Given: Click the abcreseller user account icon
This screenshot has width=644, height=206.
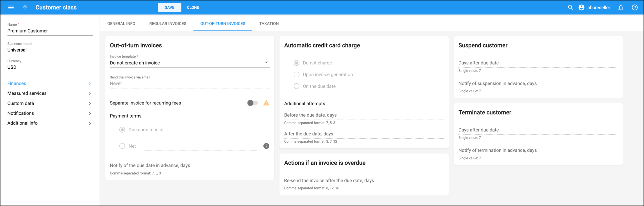Looking at the screenshot, I should [x=581, y=8].
